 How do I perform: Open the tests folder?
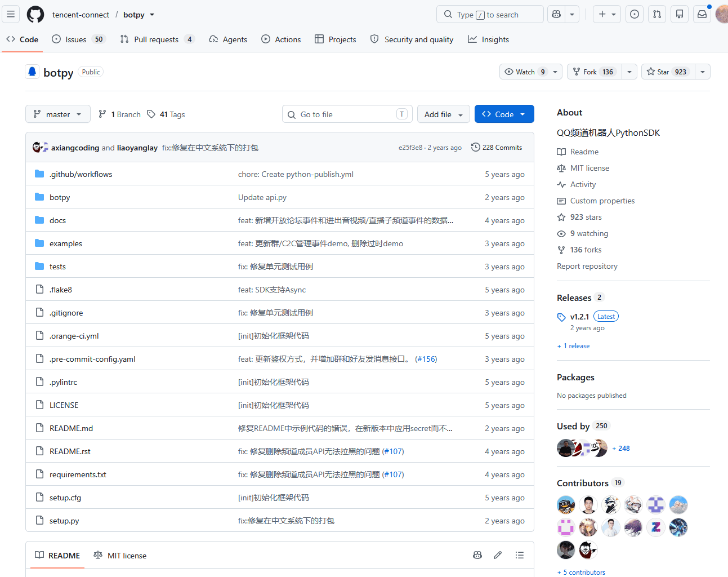click(57, 267)
